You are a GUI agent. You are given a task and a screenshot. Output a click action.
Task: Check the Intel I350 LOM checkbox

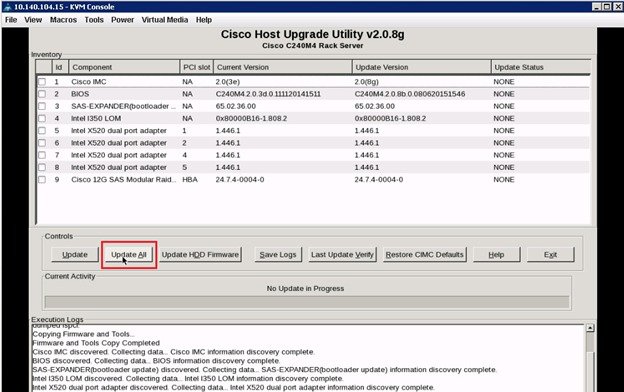(42, 119)
